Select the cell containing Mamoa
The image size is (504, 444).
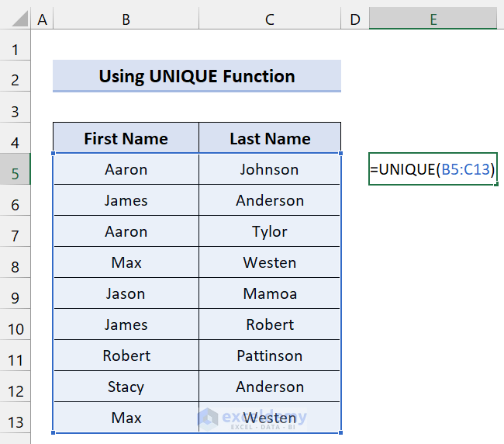pos(269,294)
